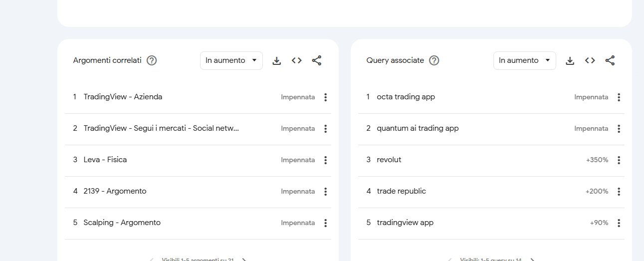Open the revolut query
This screenshot has width=644, height=261.
pos(389,160)
